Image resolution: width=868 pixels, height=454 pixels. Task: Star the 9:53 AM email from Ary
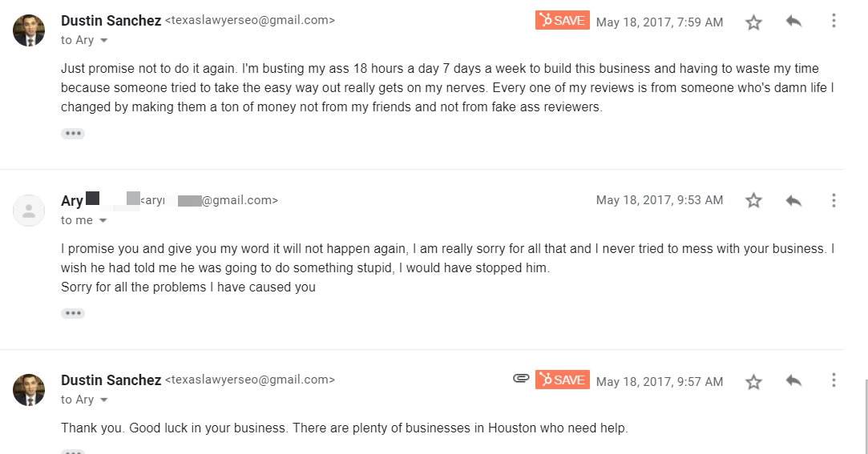(753, 200)
